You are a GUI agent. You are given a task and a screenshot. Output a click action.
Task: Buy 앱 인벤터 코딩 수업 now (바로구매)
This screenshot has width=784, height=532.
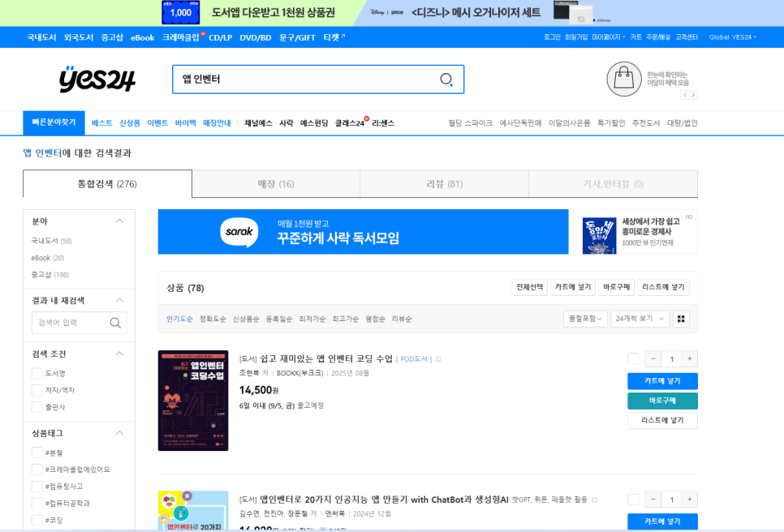coord(662,401)
